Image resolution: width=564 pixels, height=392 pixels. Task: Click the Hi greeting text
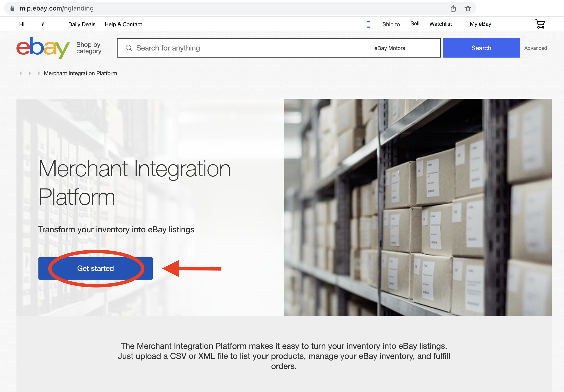click(22, 24)
